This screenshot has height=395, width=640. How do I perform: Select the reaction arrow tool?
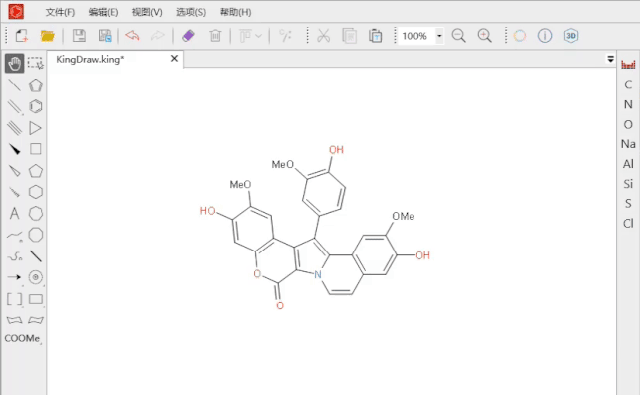[14, 277]
